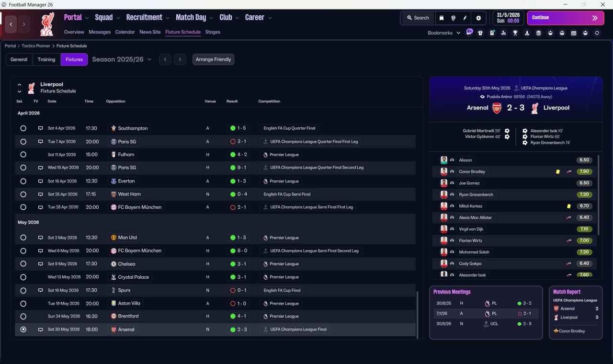Click the 30/8/25 previous meeting row
This screenshot has height=364, width=613.
[486, 304]
